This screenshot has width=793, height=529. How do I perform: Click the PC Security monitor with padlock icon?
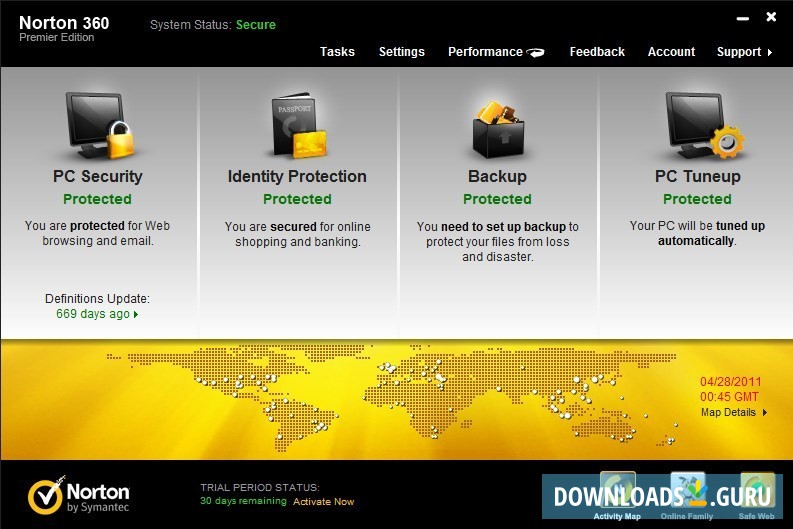(99, 125)
